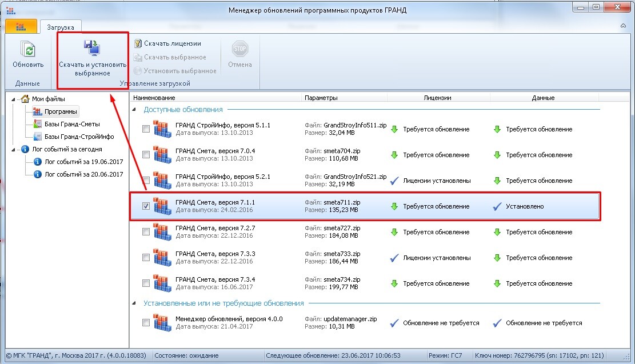Image resolution: width=635 pixels, height=364 pixels.
Task: Click Следующее обновление status bar entry
Action: 333,355
